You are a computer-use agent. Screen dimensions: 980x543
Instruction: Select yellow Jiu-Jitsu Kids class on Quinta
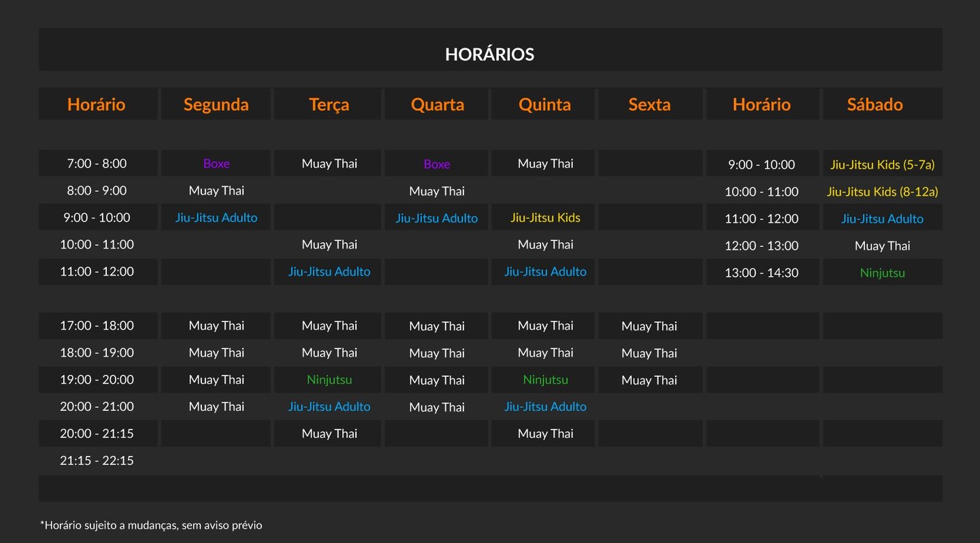pos(545,218)
